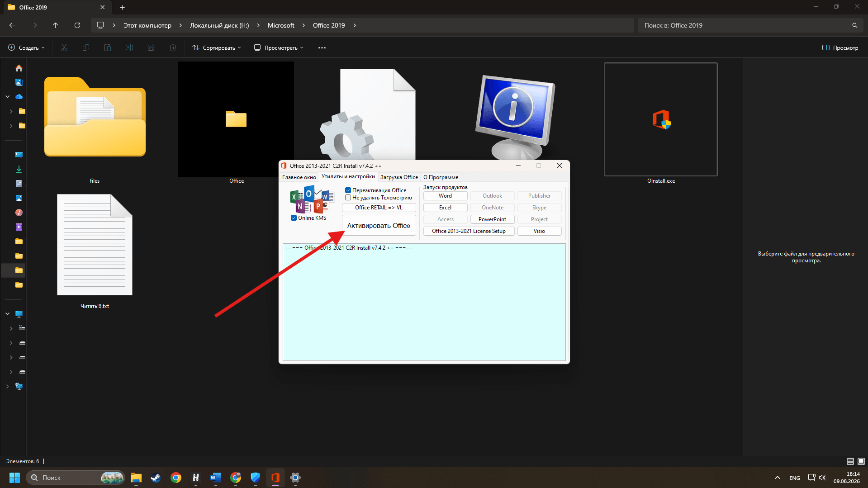The image size is (868, 488).
Task: Click the Share toolbar icon
Action: pyautogui.click(x=151, y=47)
